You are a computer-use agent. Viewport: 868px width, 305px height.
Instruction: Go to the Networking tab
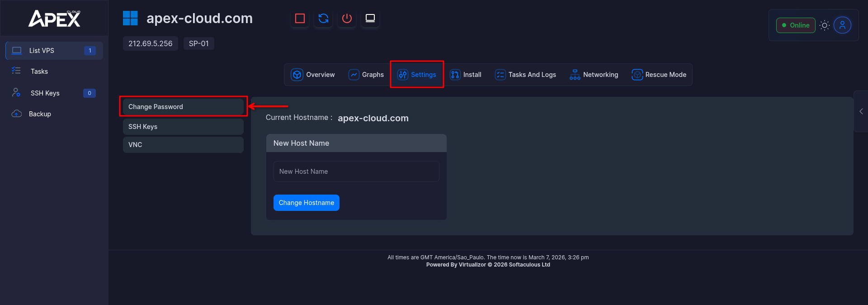click(594, 75)
